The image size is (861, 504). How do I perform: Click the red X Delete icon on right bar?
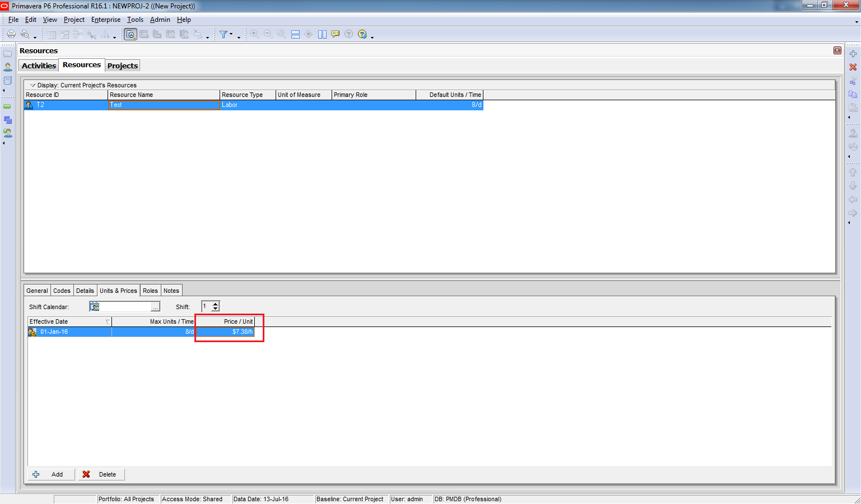[x=853, y=67]
